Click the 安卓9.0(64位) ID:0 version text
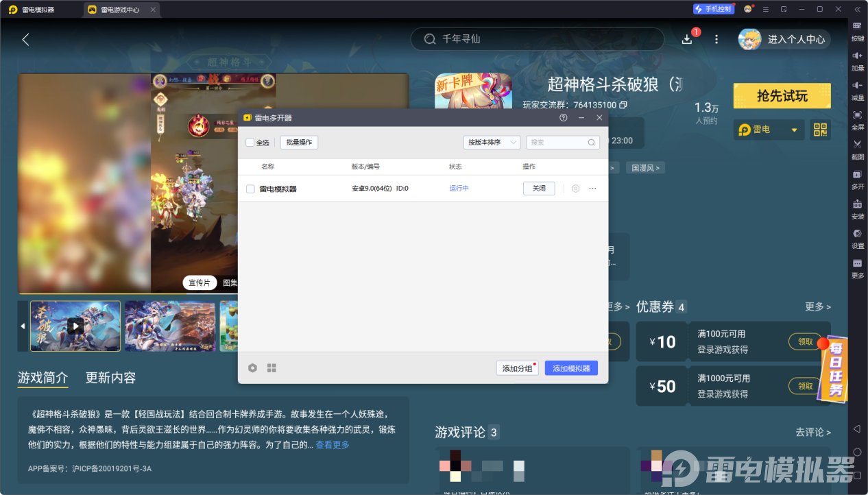Screen dimensions: 868x495 point(380,189)
